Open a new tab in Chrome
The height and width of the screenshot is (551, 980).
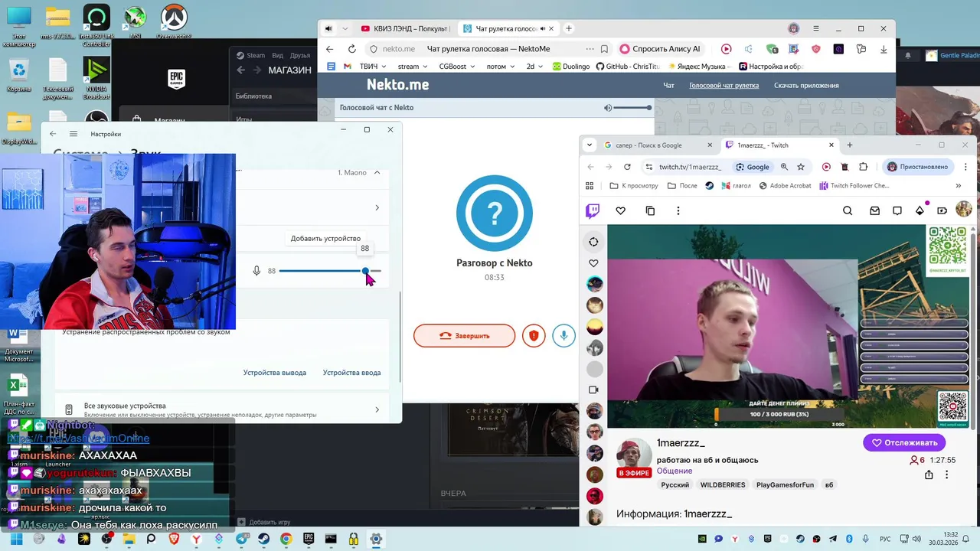[849, 145]
